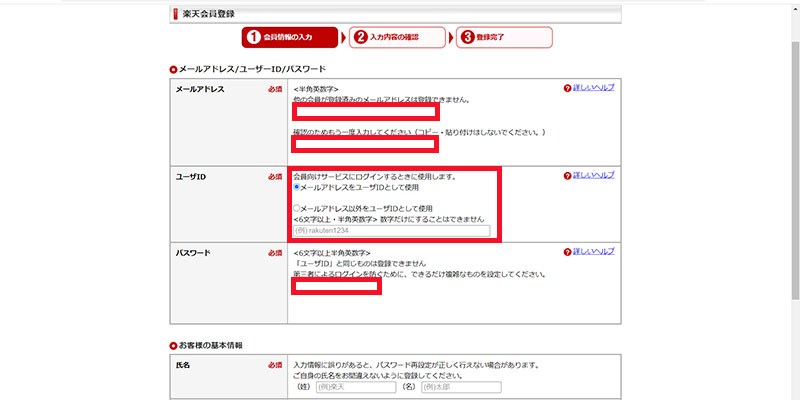Click the help question-mark icon in ユーザID row
Screen dimensions: 800x400
coord(568,177)
